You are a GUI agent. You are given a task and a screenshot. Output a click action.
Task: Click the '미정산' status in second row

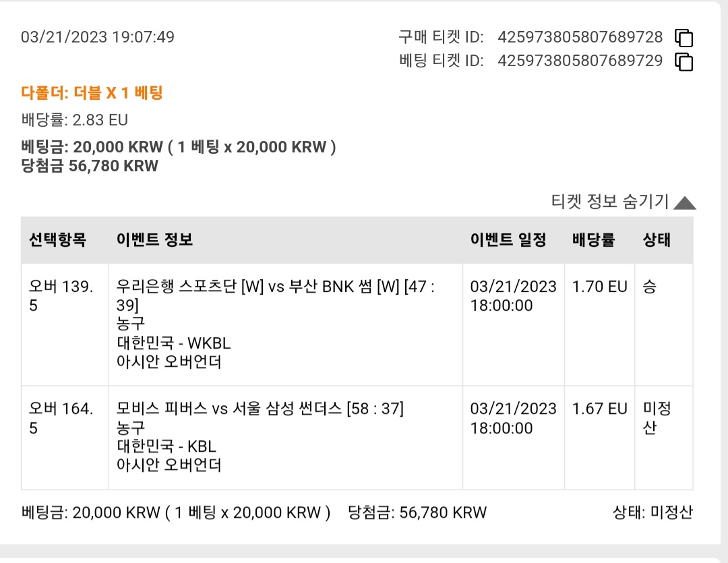657,418
